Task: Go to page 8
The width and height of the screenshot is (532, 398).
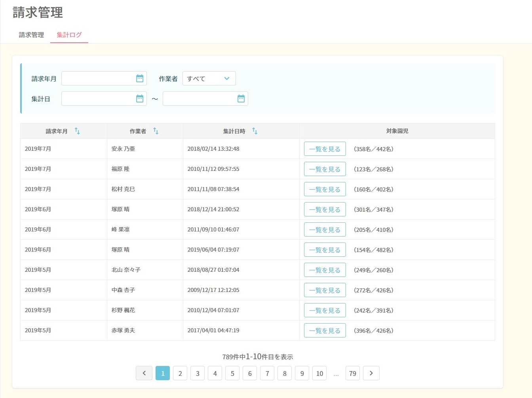Action: 285,373
